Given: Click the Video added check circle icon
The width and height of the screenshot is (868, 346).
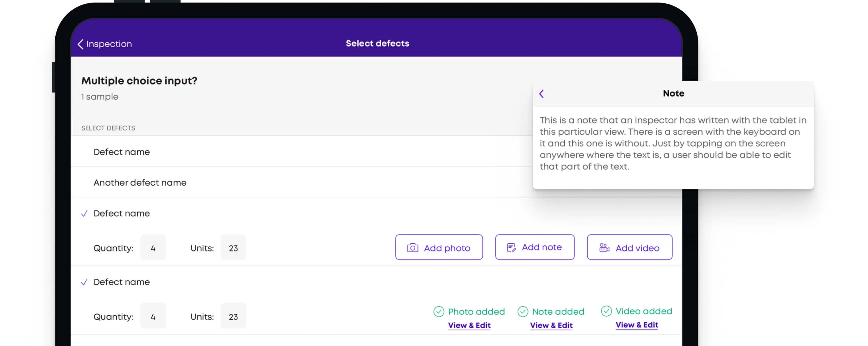Looking at the screenshot, I should [606, 311].
